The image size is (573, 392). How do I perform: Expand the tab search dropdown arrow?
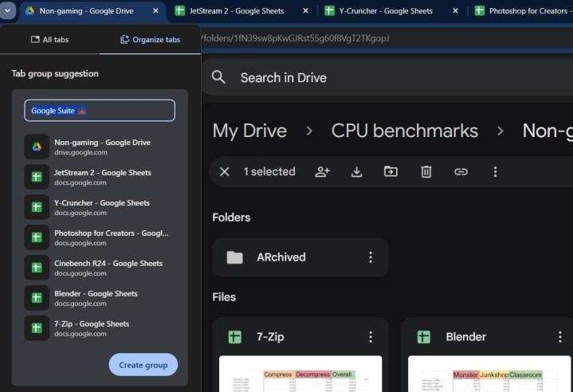tap(8, 11)
